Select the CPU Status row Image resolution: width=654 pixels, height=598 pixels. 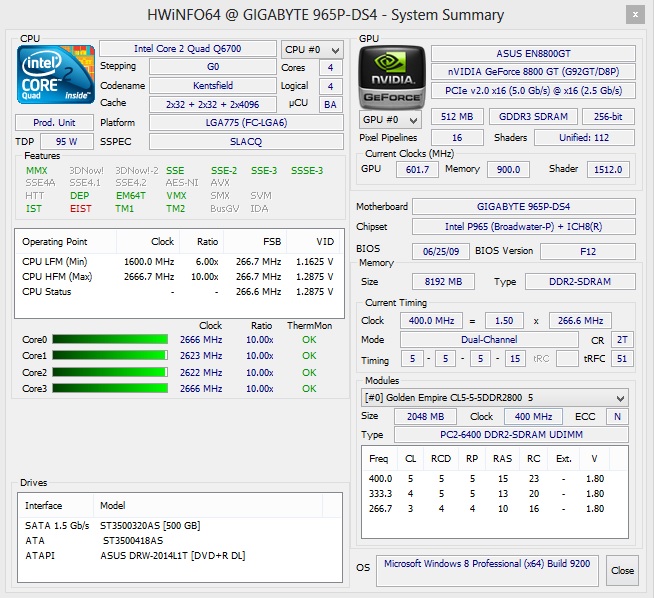178,291
